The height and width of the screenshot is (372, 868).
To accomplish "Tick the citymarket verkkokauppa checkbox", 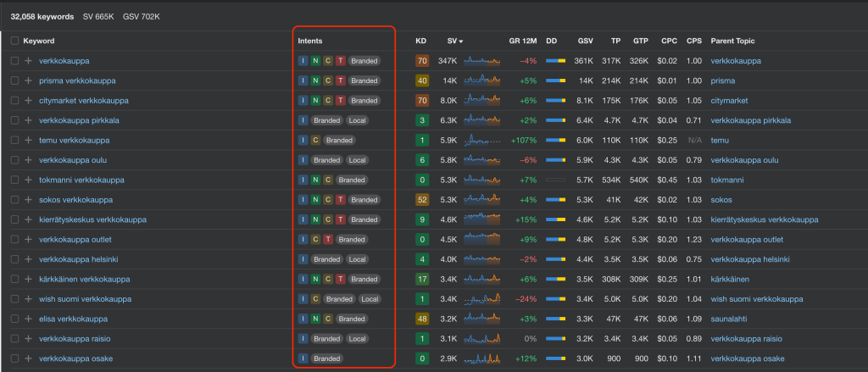I will (15, 101).
